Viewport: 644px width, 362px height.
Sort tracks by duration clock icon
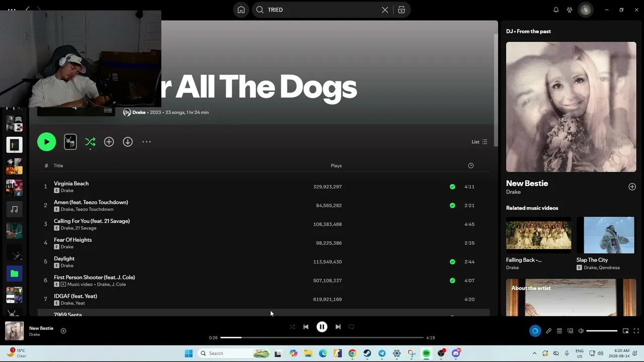pyautogui.click(x=471, y=165)
